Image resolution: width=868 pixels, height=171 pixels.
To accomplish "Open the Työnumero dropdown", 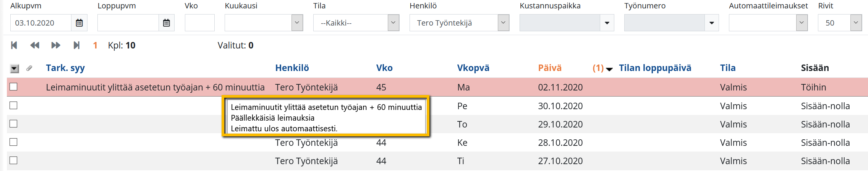I will [x=711, y=23].
